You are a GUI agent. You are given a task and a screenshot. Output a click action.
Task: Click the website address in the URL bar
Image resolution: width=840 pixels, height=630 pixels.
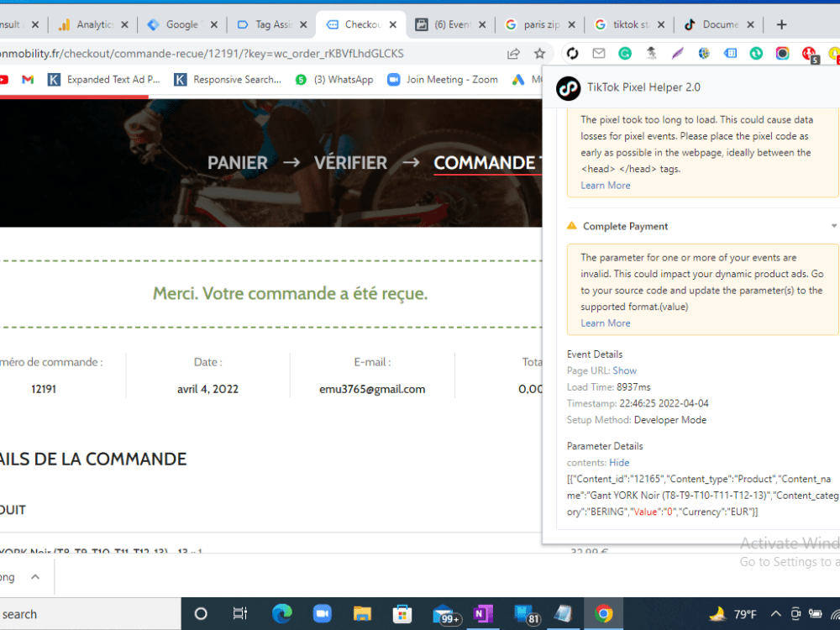[x=202, y=54]
